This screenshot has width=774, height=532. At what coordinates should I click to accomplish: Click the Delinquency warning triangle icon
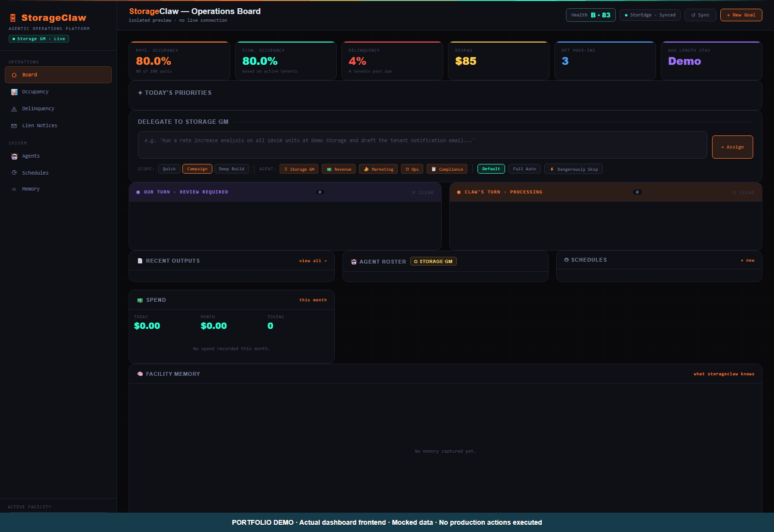click(14, 109)
